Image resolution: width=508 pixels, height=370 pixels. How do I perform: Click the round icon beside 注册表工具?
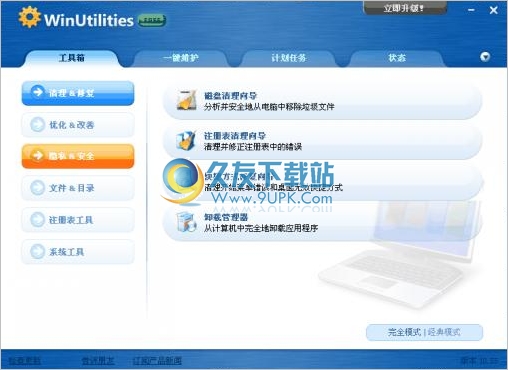pos(37,220)
